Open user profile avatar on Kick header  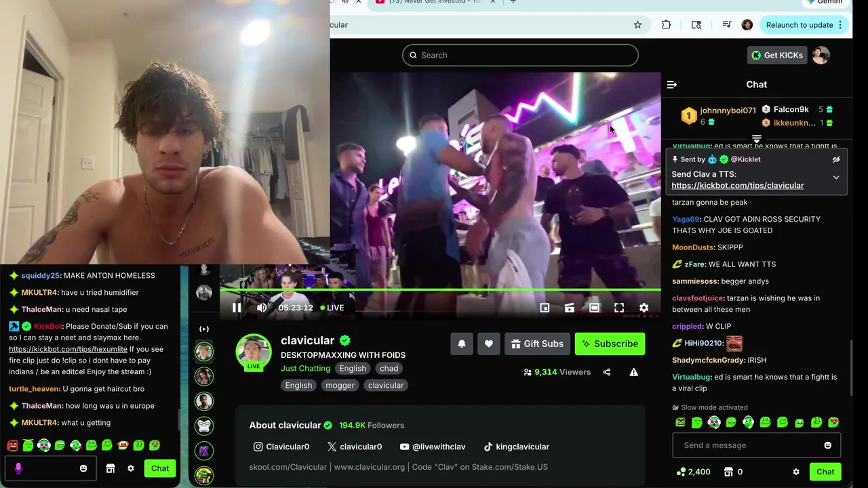pyautogui.click(x=821, y=55)
